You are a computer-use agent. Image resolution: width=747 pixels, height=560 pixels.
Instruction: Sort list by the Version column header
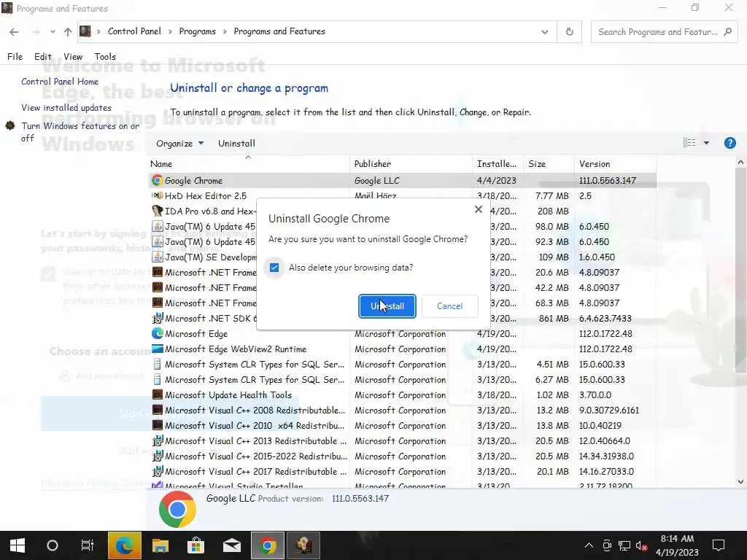click(614, 164)
